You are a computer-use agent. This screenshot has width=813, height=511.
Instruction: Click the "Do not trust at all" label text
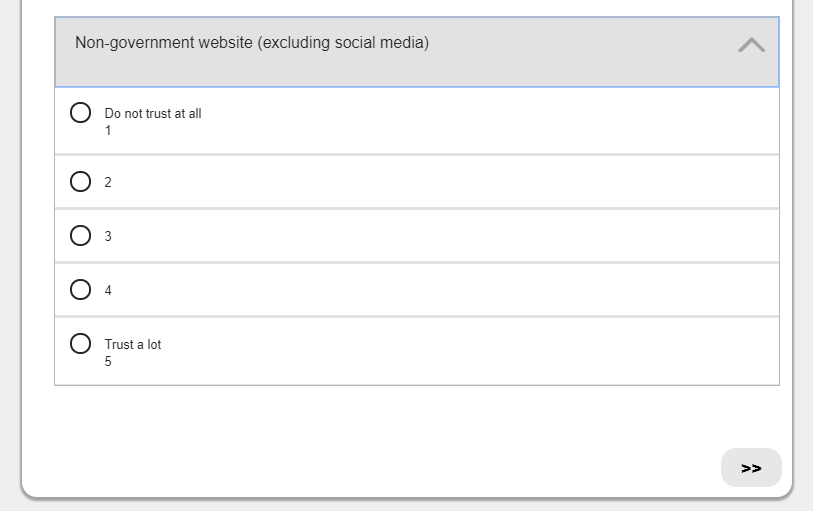click(153, 114)
